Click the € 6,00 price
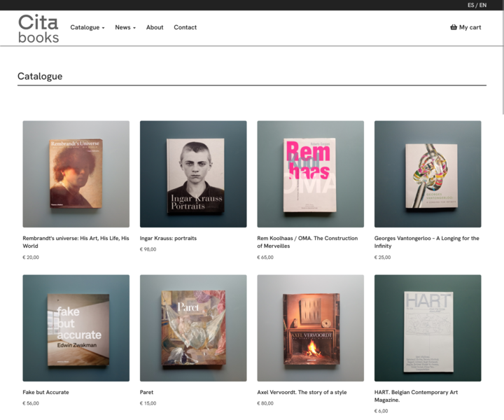Screen dimensions: 504x420 381,411
